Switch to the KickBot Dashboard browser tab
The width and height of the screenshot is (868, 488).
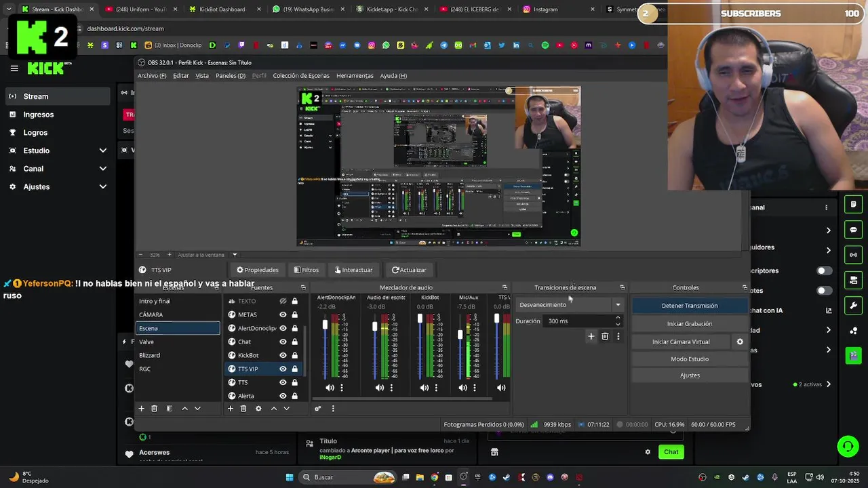click(x=222, y=9)
